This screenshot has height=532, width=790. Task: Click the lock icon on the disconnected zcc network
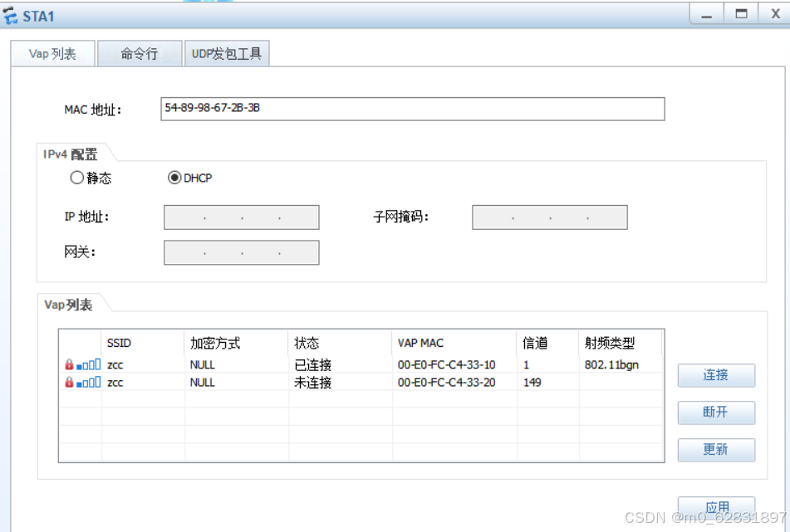click(69, 382)
